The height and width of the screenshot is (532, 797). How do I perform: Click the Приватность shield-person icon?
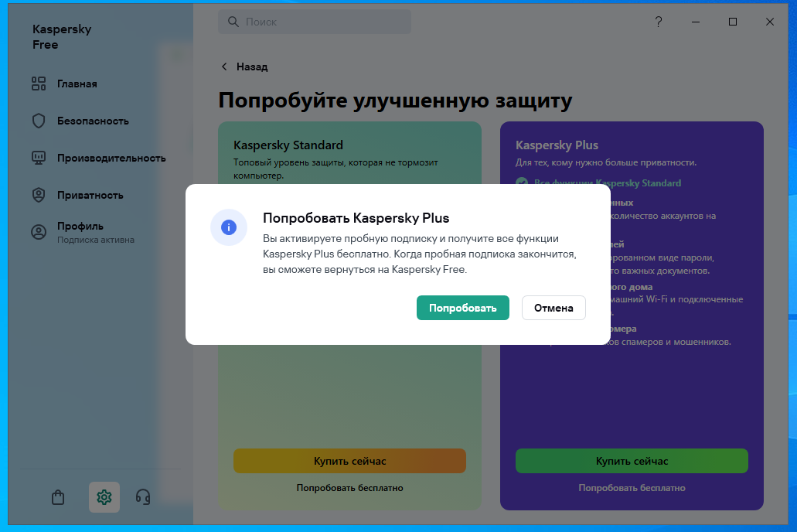pos(39,196)
